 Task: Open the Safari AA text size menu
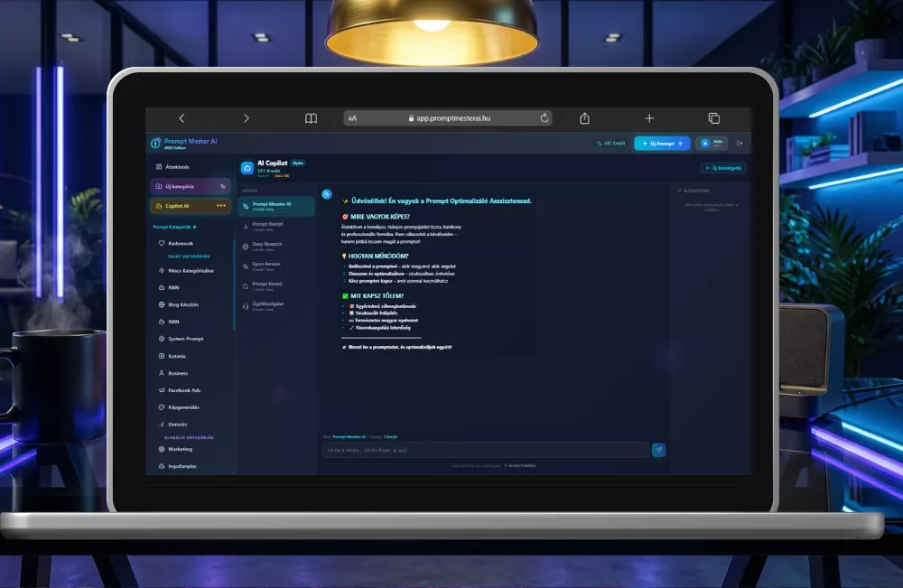[352, 118]
